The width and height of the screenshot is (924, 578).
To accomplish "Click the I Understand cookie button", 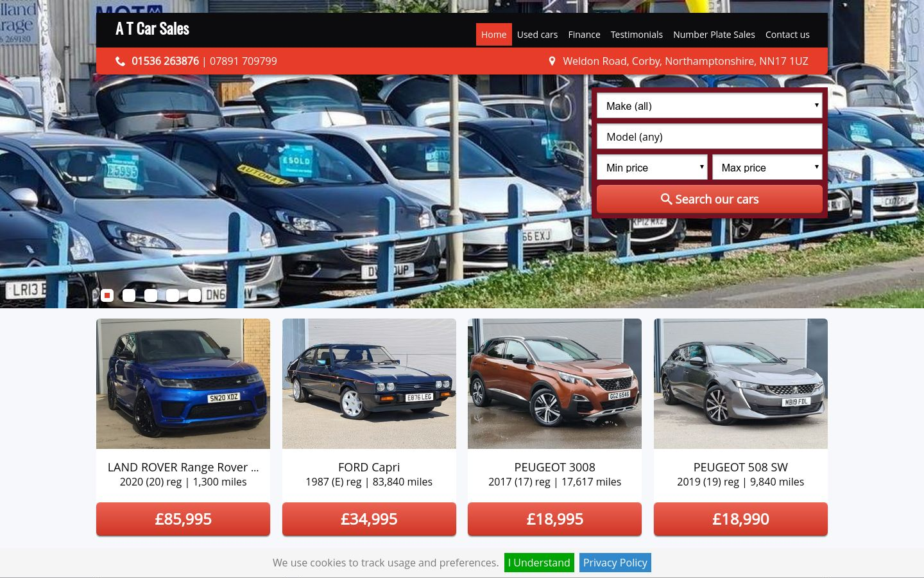I will (539, 563).
